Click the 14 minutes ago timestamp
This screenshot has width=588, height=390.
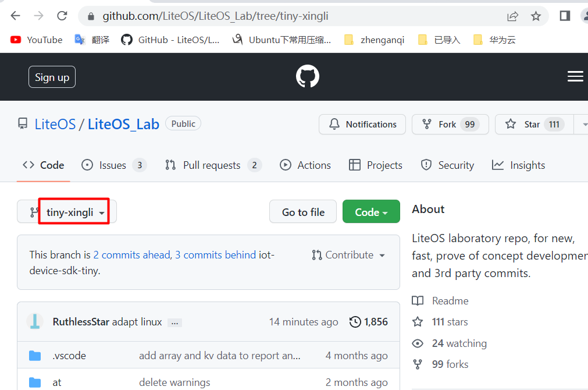point(304,322)
